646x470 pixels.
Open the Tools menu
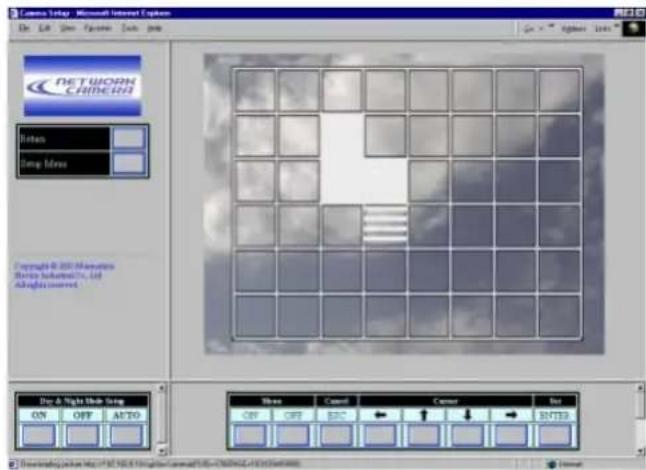(x=129, y=28)
